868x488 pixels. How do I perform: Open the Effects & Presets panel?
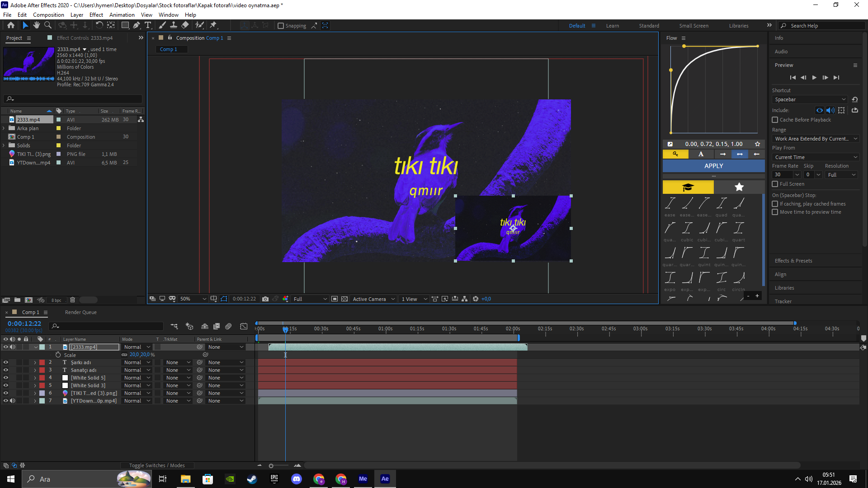coord(793,261)
